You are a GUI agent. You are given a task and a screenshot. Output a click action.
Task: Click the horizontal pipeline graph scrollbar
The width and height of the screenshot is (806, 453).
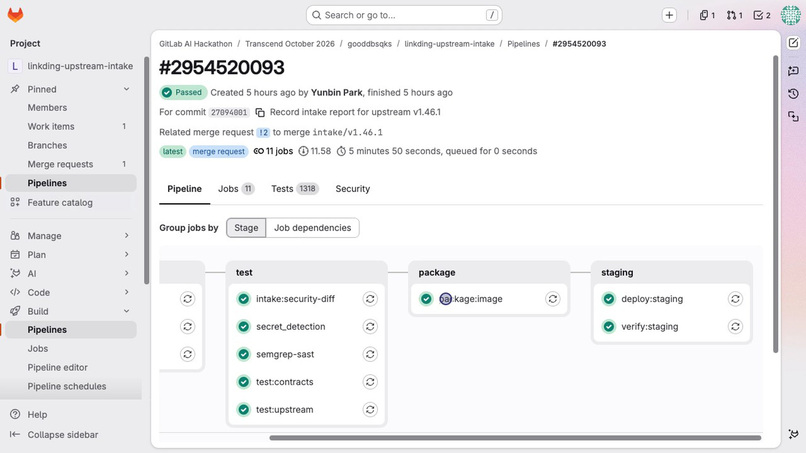pyautogui.click(x=515, y=438)
